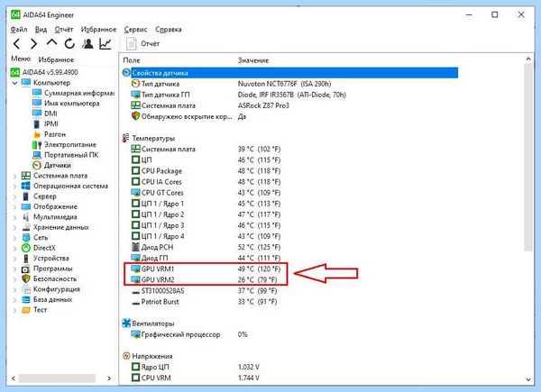
Task: Open the Справка menu
Action: (169, 30)
